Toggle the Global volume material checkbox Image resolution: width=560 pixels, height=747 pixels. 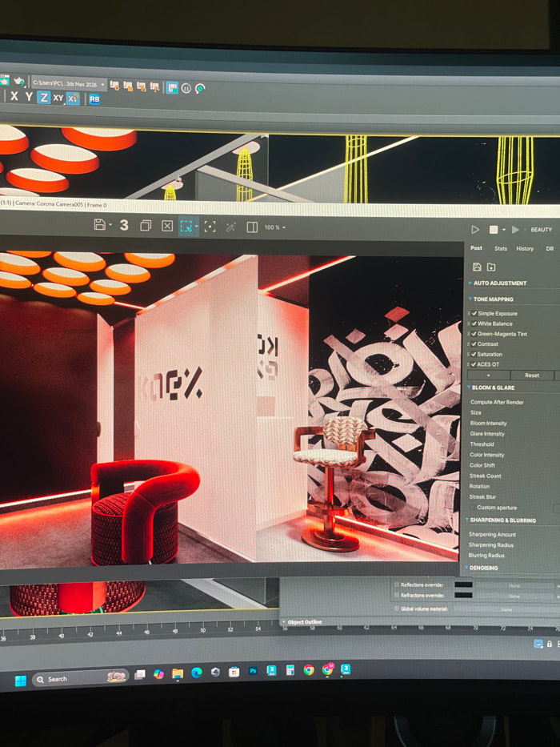click(397, 608)
